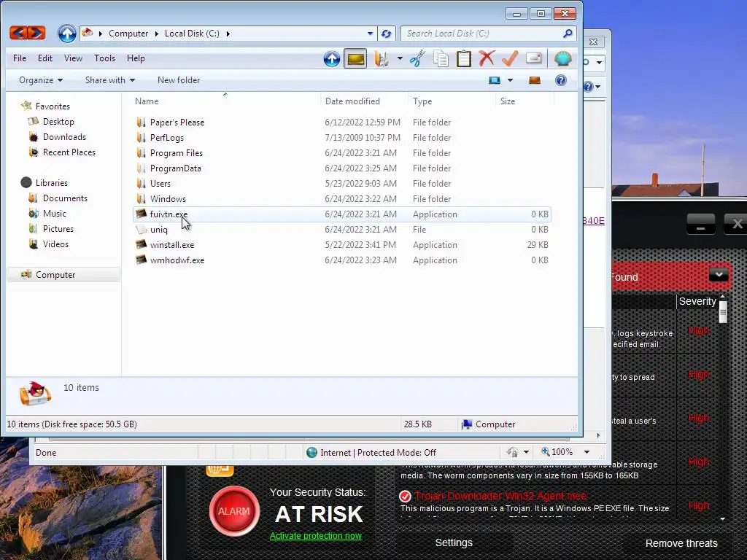The width and height of the screenshot is (747, 560).
Task: Select Videos library in navigation pane
Action: 55,244
